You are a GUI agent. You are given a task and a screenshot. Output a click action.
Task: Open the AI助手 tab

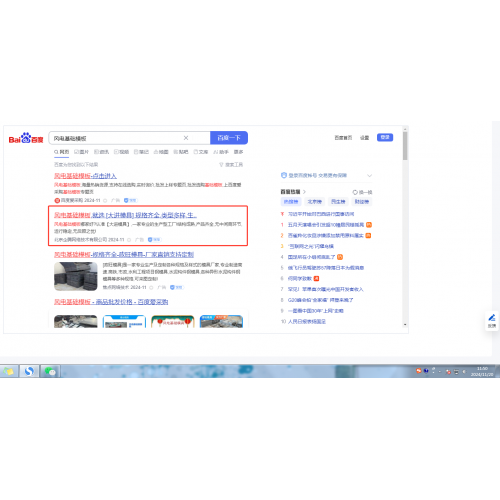click(221, 152)
